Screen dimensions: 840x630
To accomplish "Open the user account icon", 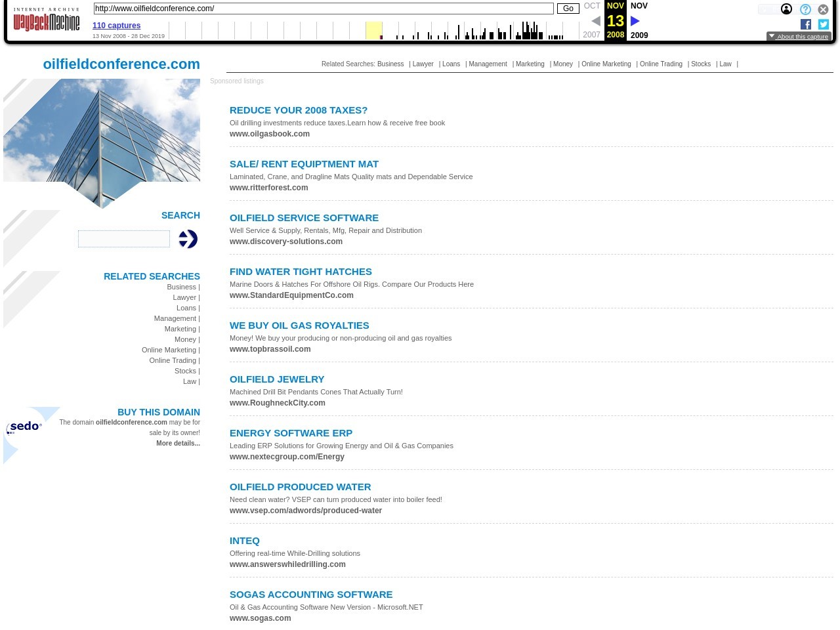I will tap(786, 9).
